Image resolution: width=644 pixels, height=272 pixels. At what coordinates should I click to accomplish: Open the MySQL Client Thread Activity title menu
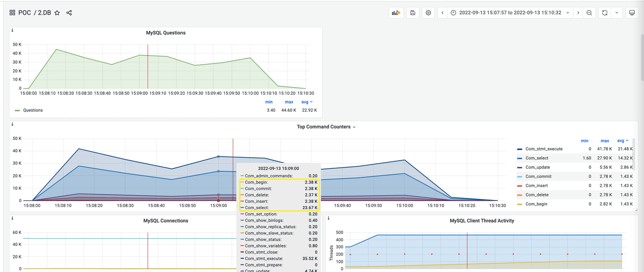(x=481, y=221)
